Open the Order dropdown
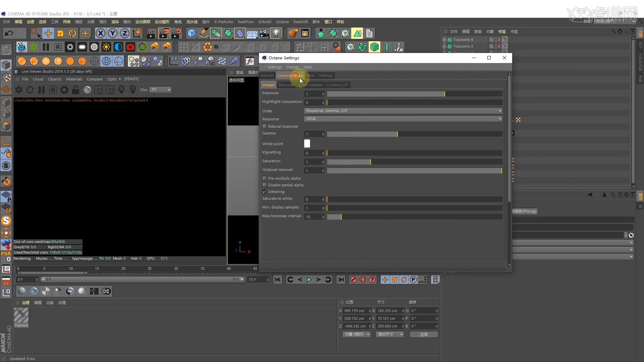The height and width of the screenshot is (362, 644). 403,111
